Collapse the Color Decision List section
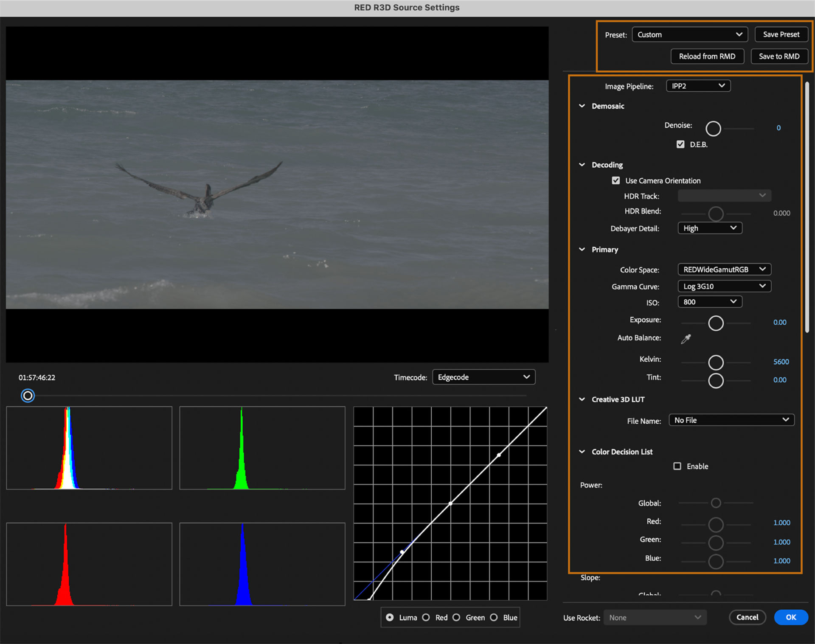815x644 pixels. 582,452
